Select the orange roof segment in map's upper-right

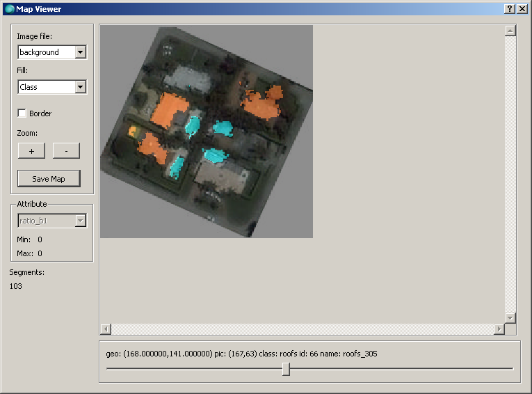[263, 103]
